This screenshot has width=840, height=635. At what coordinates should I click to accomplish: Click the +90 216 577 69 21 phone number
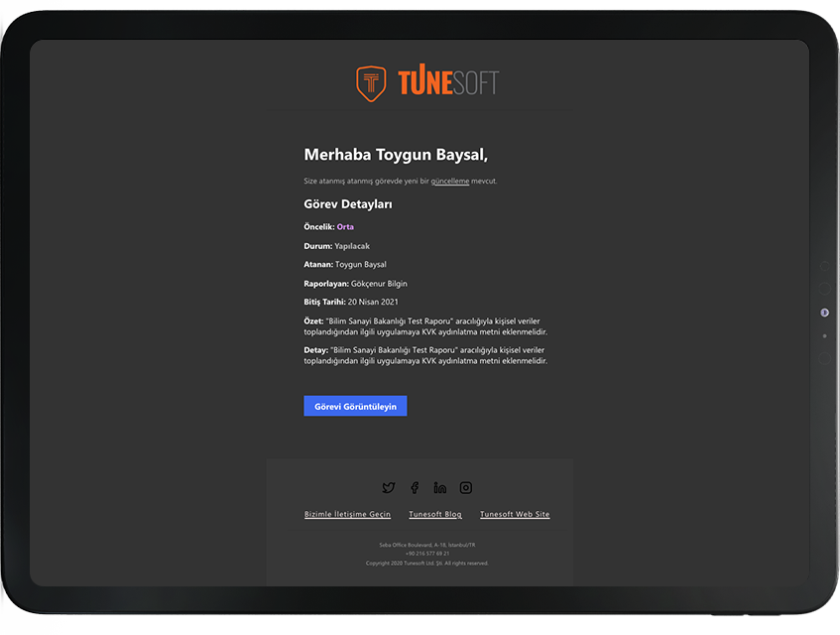coord(427,554)
